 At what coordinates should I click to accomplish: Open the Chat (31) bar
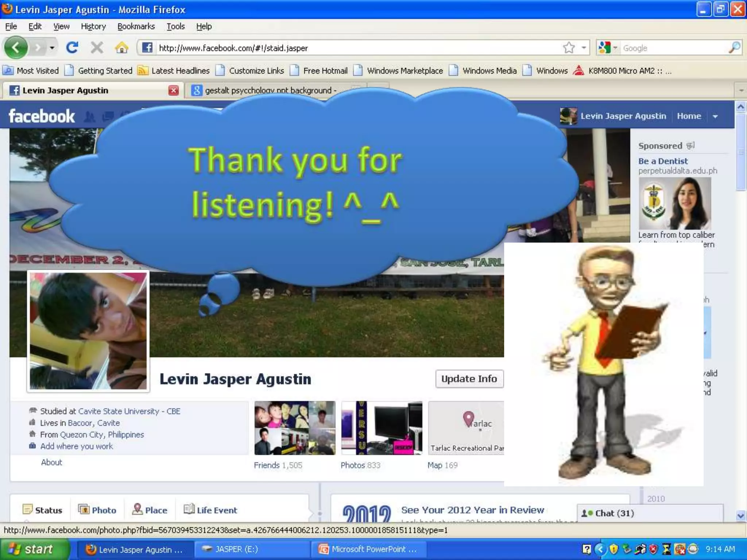pyautogui.click(x=614, y=513)
